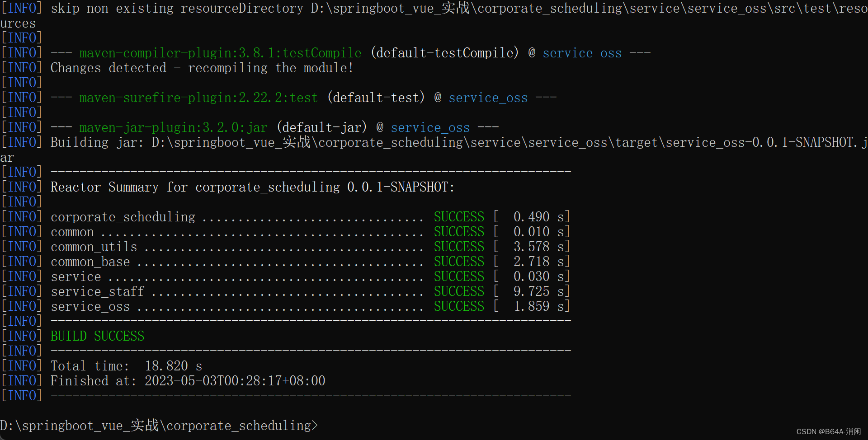This screenshot has height=440, width=868.
Task: Click 'Changes detected - recompiling the module!' line
Action: (x=202, y=68)
